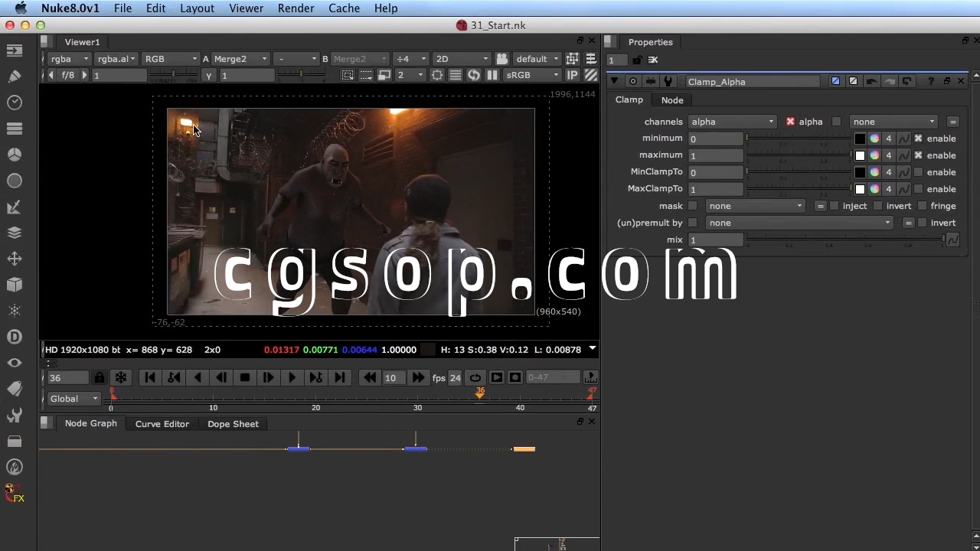Enable the mask checkbox
Screen dimensions: 980x551
(x=693, y=206)
